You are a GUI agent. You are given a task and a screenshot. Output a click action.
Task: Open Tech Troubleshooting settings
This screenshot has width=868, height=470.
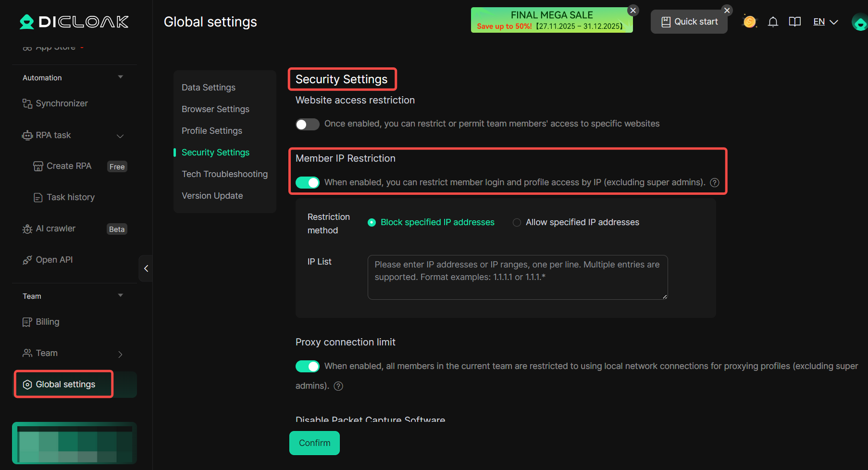(x=224, y=174)
